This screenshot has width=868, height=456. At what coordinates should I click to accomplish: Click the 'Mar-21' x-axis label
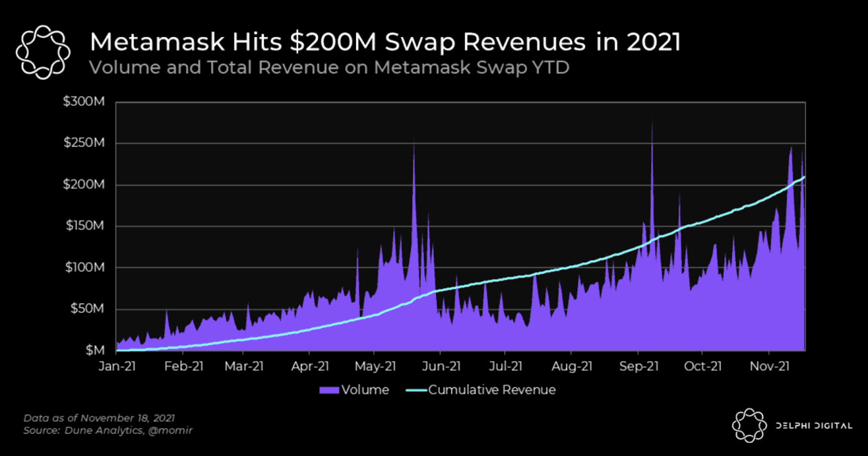coord(244,366)
